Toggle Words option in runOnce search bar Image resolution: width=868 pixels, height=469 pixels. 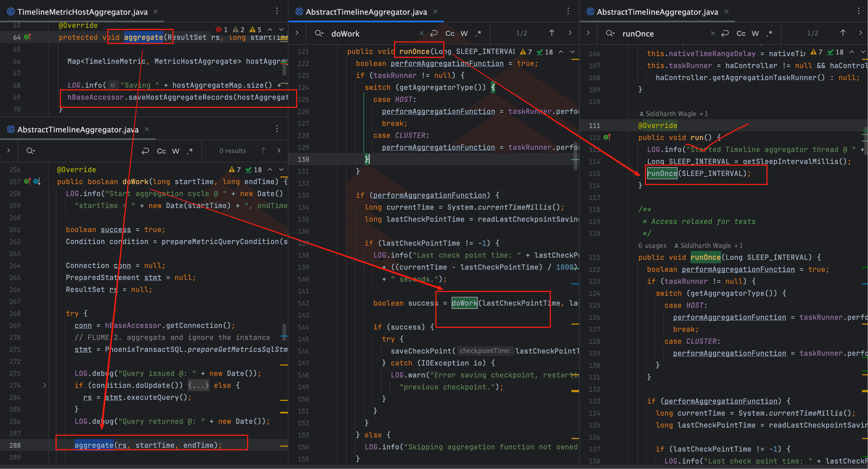click(755, 33)
